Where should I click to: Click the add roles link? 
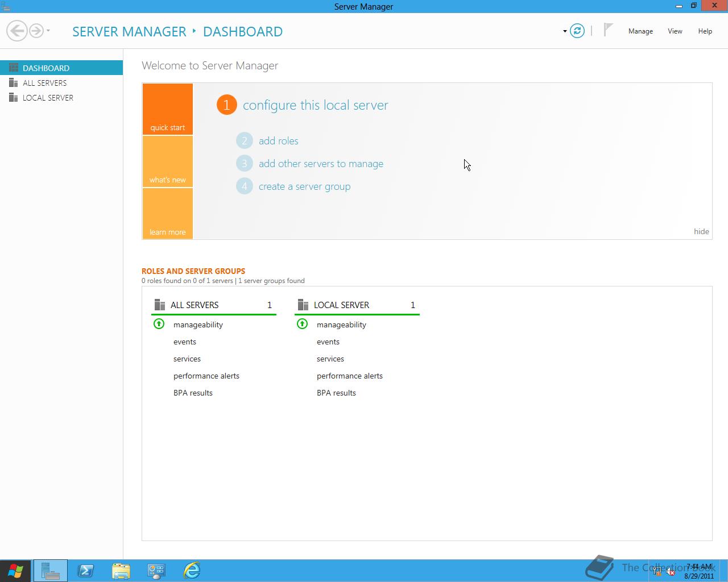[x=279, y=141]
